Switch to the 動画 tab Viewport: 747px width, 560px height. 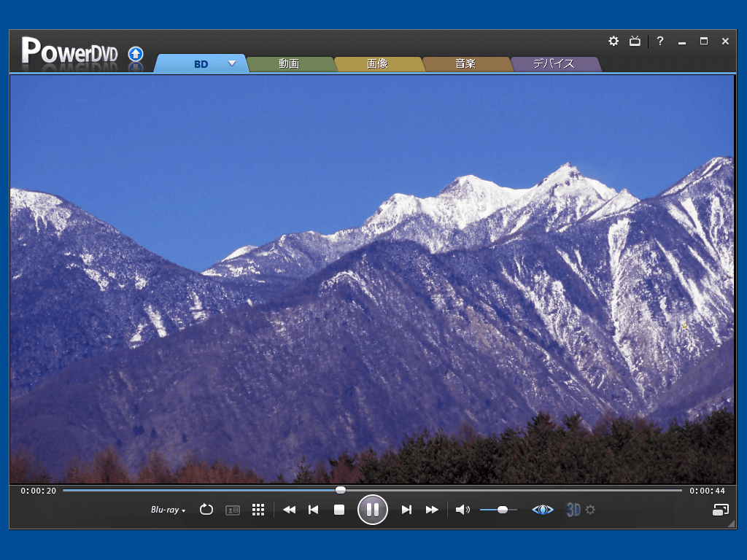tap(289, 64)
